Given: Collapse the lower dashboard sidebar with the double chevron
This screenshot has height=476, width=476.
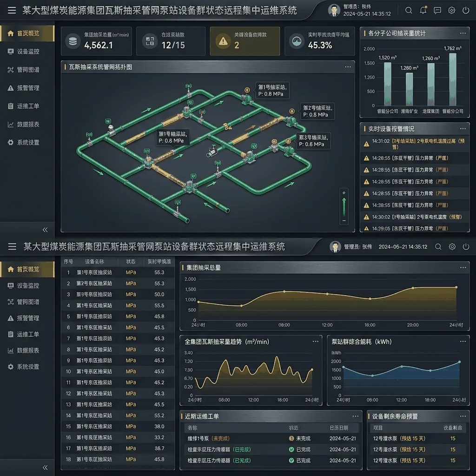Looking at the screenshot, I should coord(45,468).
